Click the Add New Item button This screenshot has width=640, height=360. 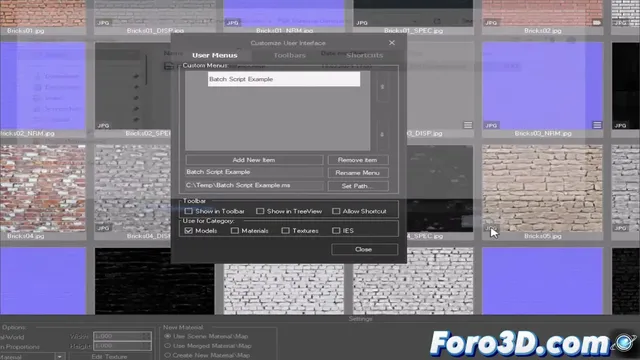(254, 160)
